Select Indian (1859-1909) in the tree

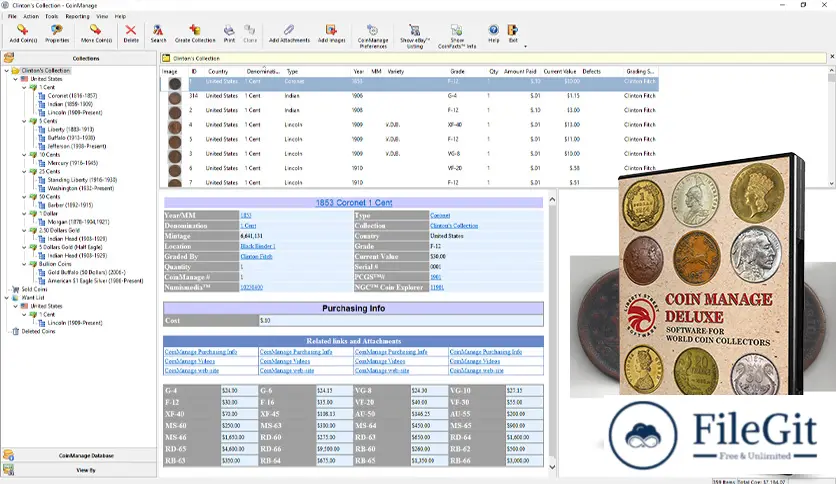pos(70,104)
